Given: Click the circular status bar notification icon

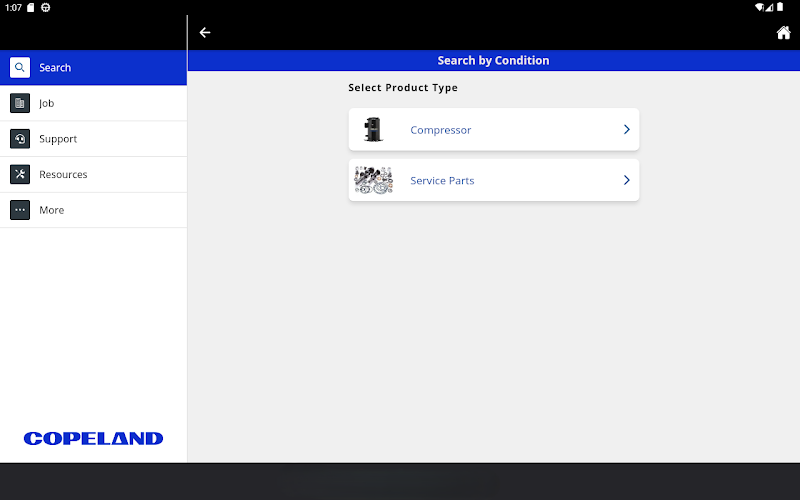Looking at the screenshot, I should 45,8.
